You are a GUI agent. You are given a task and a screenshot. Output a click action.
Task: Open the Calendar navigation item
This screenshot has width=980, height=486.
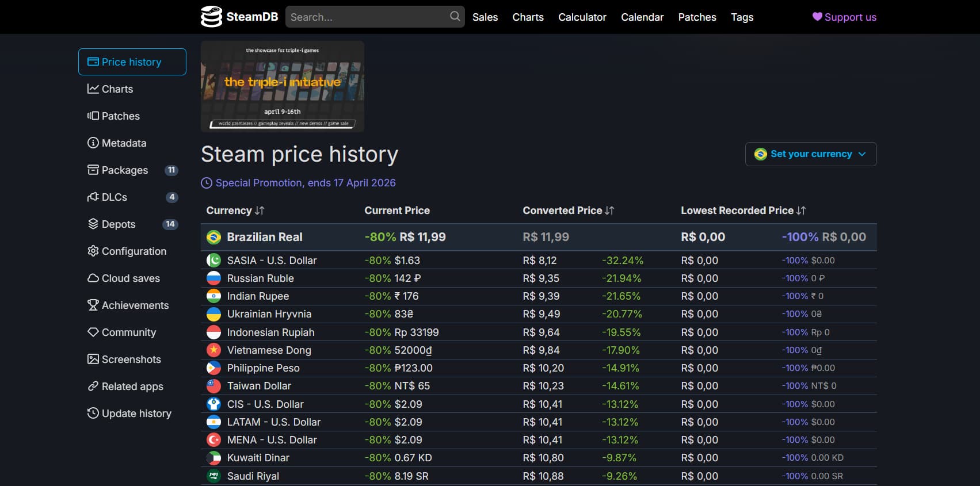click(x=642, y=17)
